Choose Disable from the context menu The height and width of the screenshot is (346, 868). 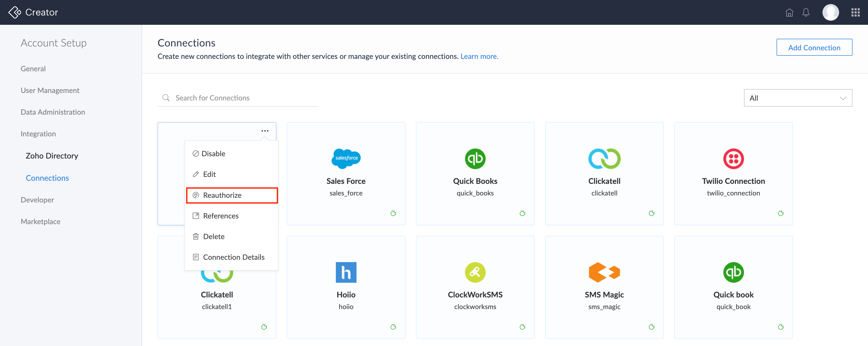pyautogui.click(x=231, y=154)
